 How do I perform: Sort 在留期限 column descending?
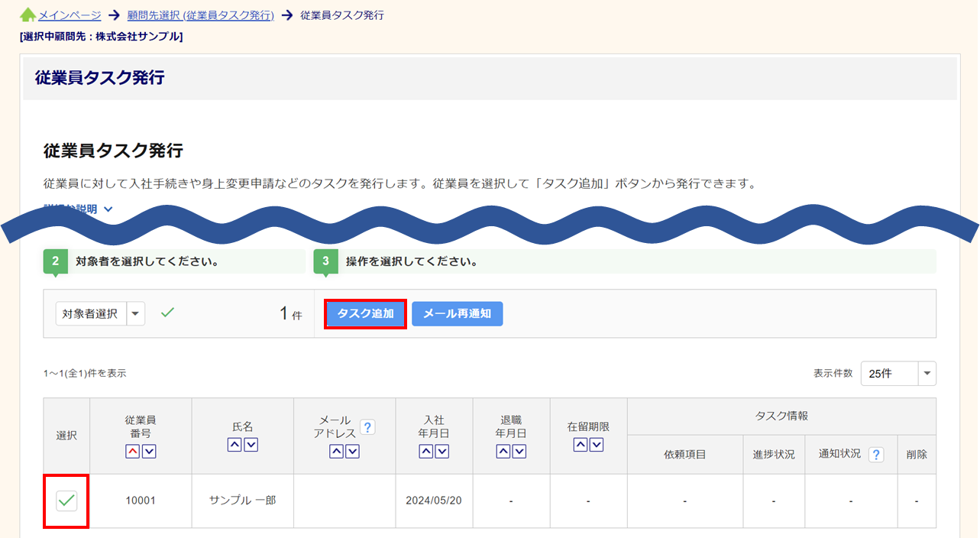(597, 445)
